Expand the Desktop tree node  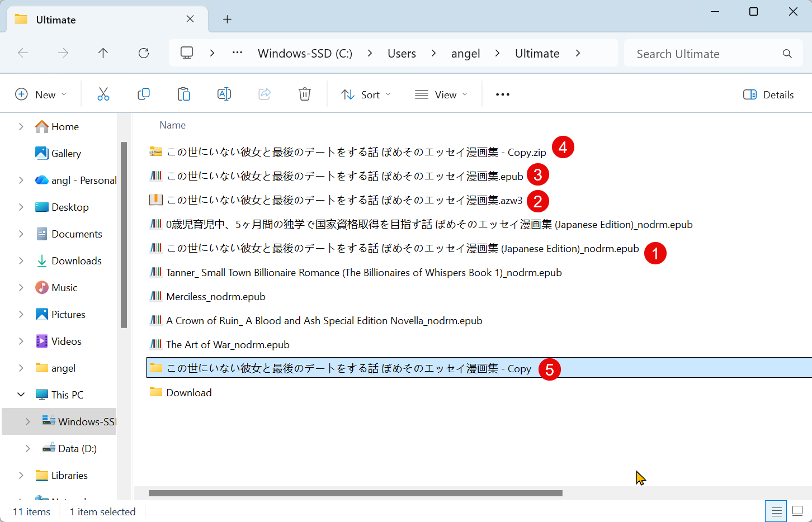[21, 207]
